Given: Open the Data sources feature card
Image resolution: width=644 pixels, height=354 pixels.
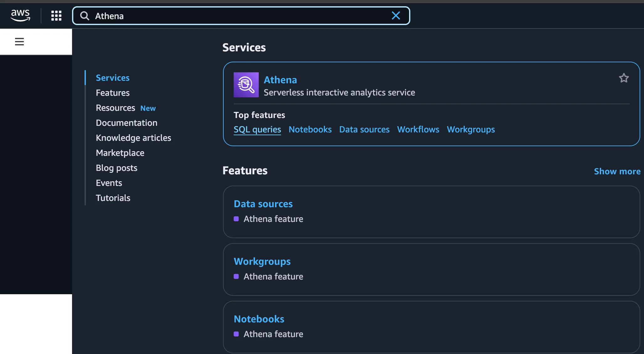Looking at the screenshot, I should pyautogui.click(x=263, y=204).
